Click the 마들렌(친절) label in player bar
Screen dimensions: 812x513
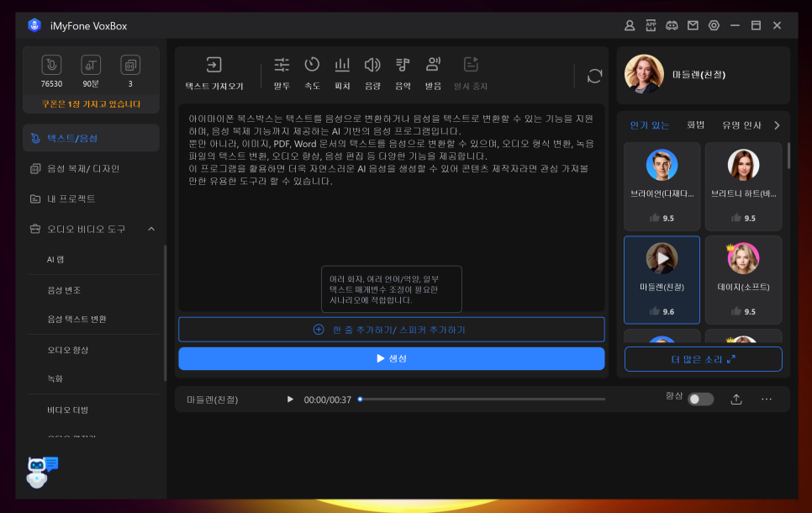click(x=213, y=399)
